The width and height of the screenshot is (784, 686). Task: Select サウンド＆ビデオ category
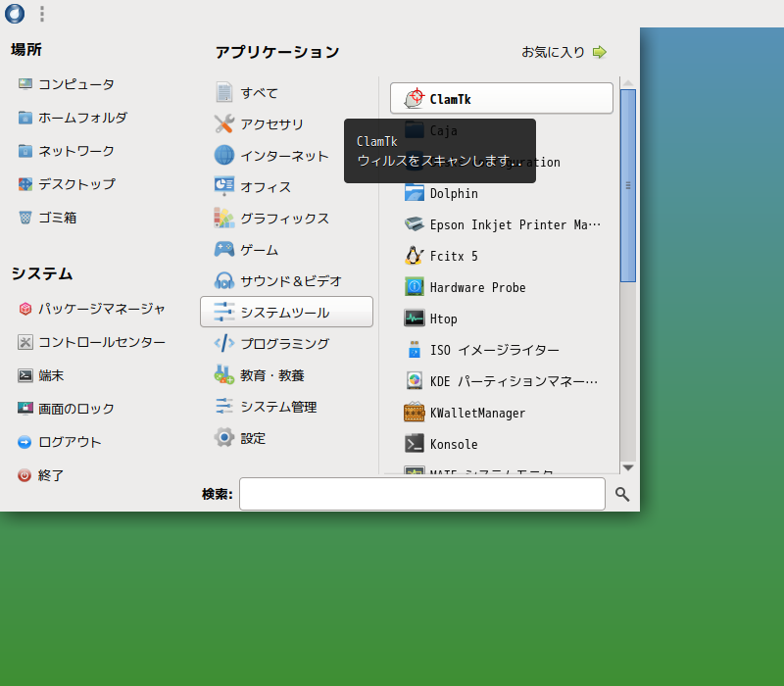[286, 281]
